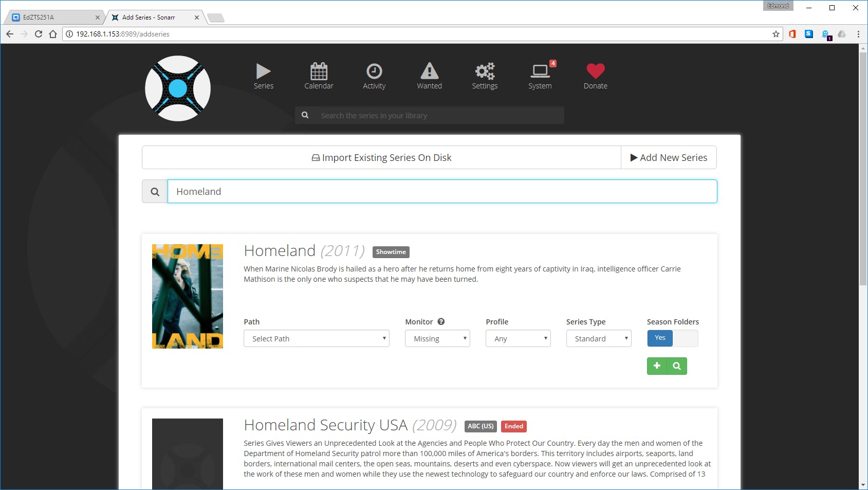Open the Path dropdown for Homeland

[317, 338]
